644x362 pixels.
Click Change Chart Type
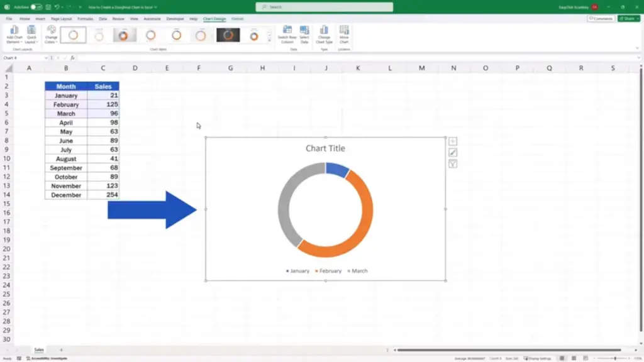tap(324, 35)
